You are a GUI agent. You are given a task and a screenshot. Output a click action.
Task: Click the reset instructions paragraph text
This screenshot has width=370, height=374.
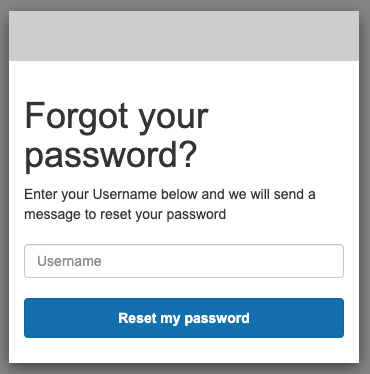pyautogui.click(x=170, y=204)
